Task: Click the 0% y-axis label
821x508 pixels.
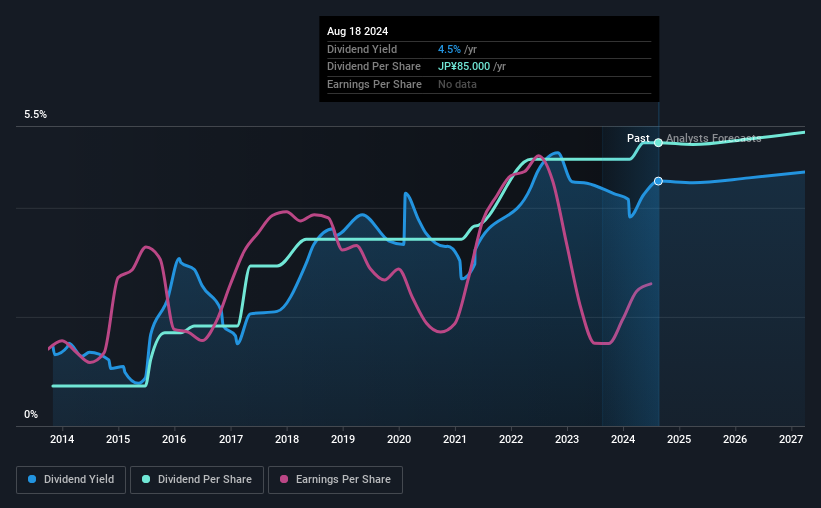Action: tap(31, 414)
